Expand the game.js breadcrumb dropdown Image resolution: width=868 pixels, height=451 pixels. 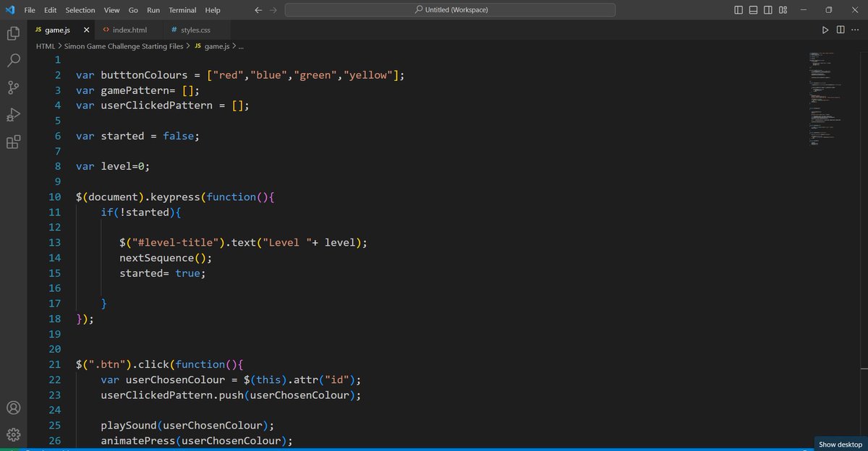[216, 46]
